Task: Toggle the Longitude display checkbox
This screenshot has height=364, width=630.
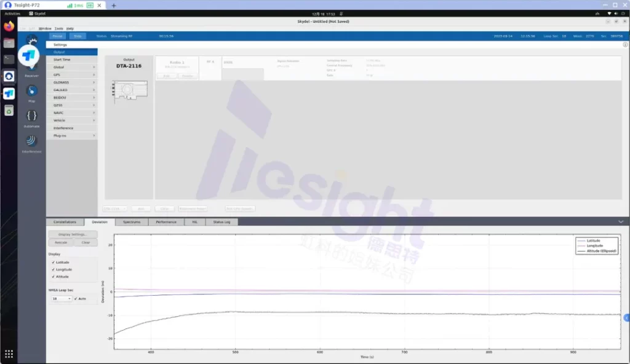Action: coord(54,269)
